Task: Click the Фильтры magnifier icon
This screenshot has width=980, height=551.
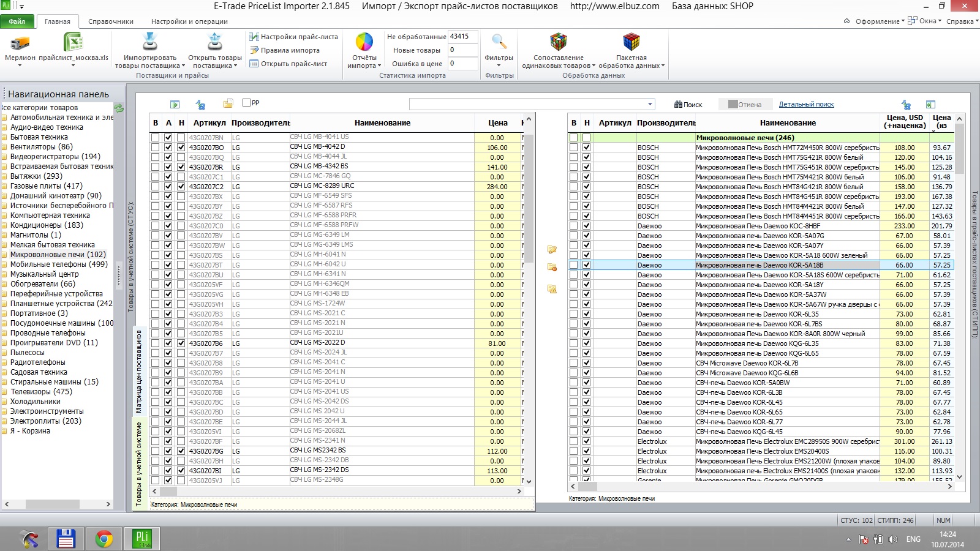Action: 499,42
